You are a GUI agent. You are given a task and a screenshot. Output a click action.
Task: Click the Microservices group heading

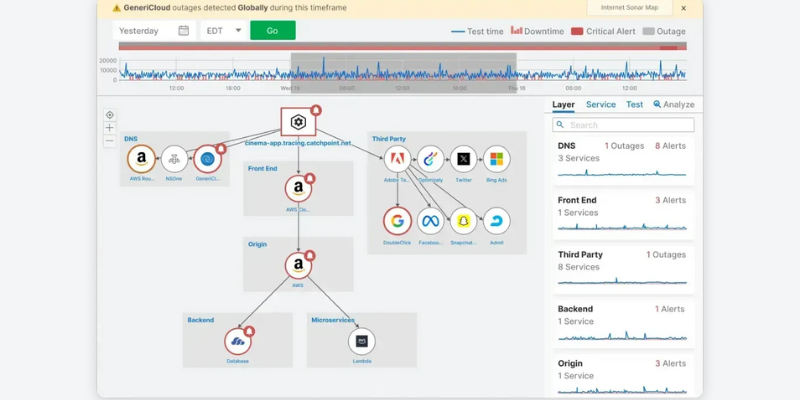tap(333, 320)
